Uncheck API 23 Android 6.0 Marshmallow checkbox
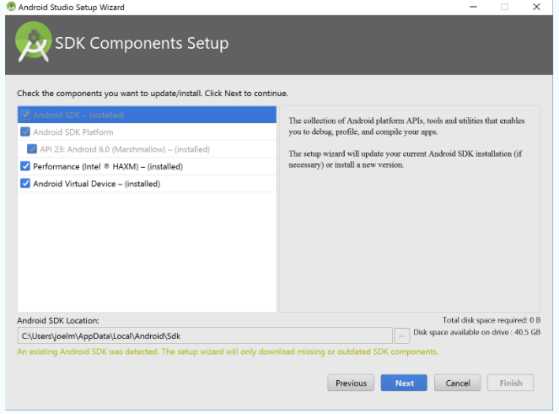The image size is (559, 414). pos(32,149)
